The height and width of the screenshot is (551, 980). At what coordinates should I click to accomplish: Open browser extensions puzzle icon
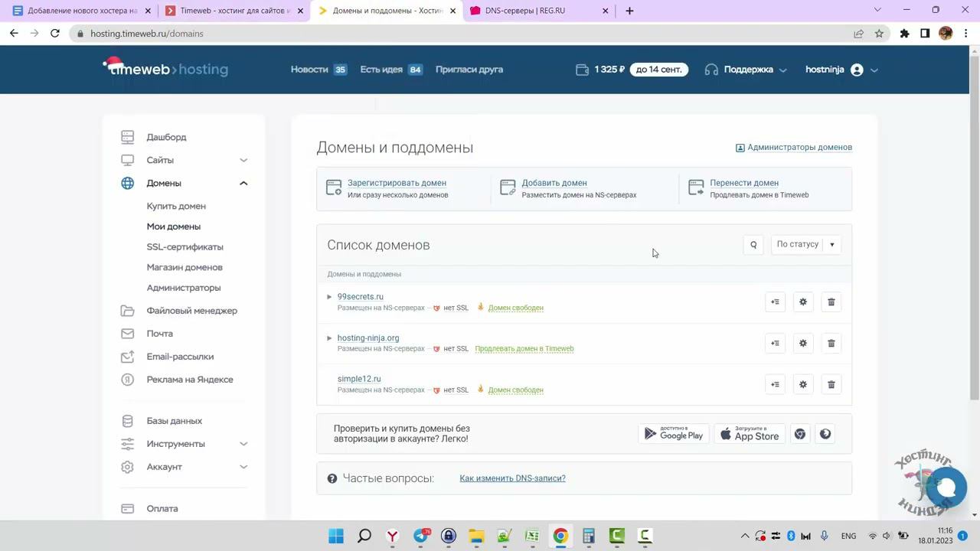(904, 34)
